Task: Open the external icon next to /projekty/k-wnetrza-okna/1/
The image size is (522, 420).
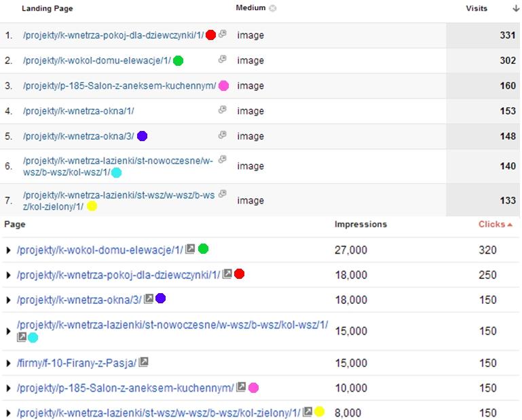Action: 222,110
